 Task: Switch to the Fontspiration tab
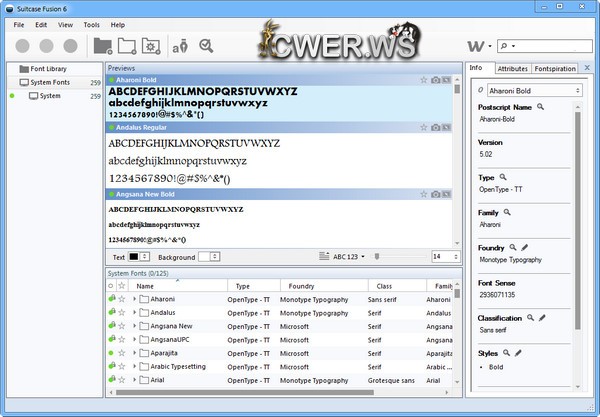(556, 68)
